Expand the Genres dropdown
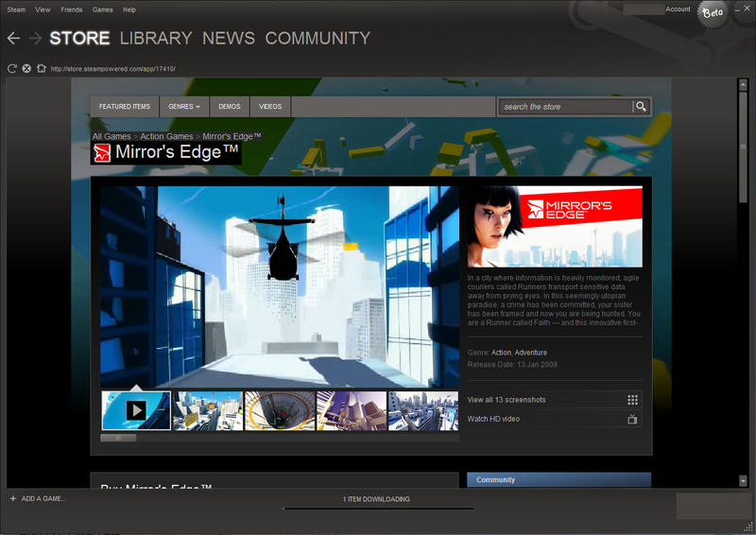756x535 pixels. pos(184,107)
